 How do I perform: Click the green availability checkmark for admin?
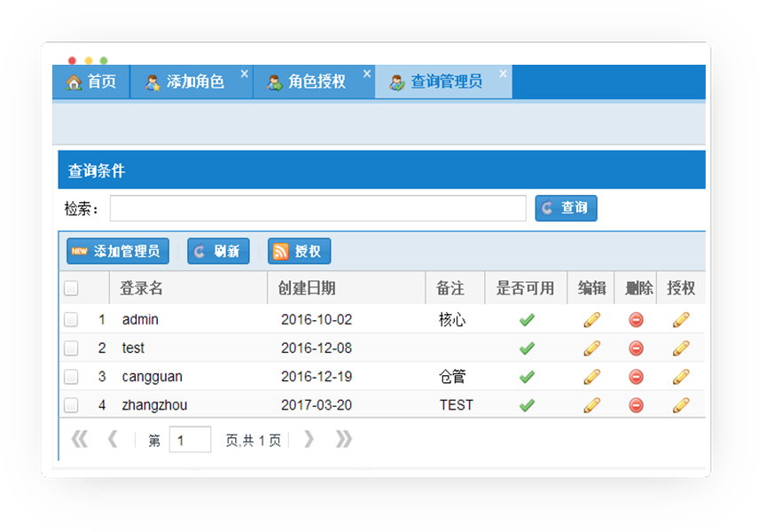(x=527, y=320)
